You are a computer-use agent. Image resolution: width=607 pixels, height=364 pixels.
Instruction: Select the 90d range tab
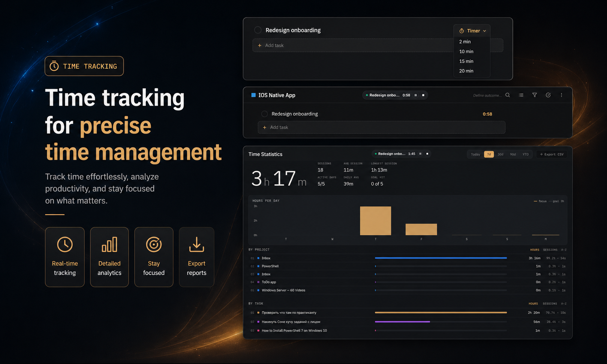pos(513,154)
